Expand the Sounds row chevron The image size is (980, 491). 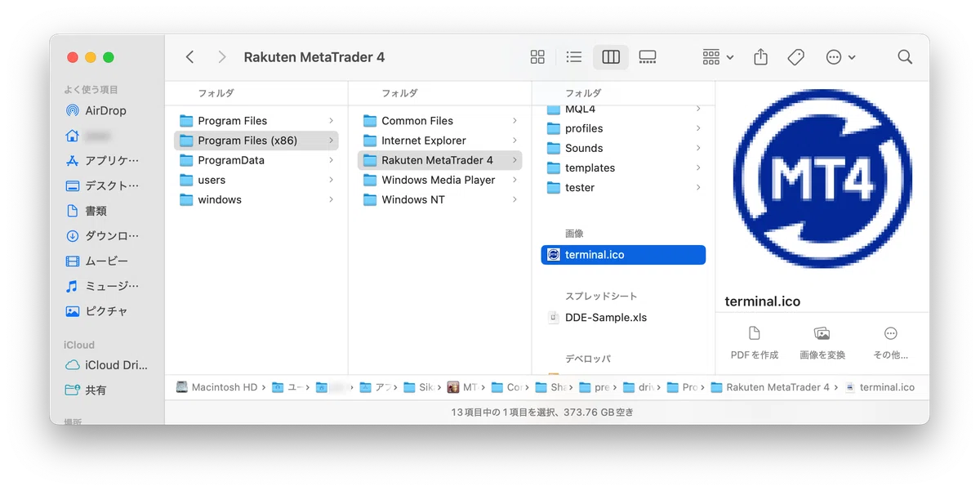[698, 148]
